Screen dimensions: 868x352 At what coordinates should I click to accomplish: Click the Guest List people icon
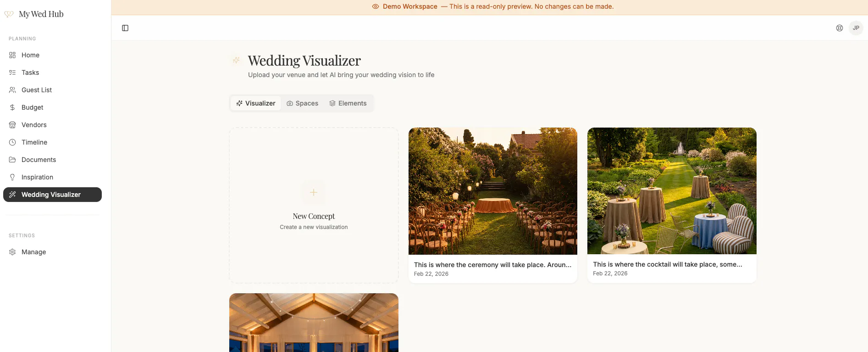[x=12, y=90]
